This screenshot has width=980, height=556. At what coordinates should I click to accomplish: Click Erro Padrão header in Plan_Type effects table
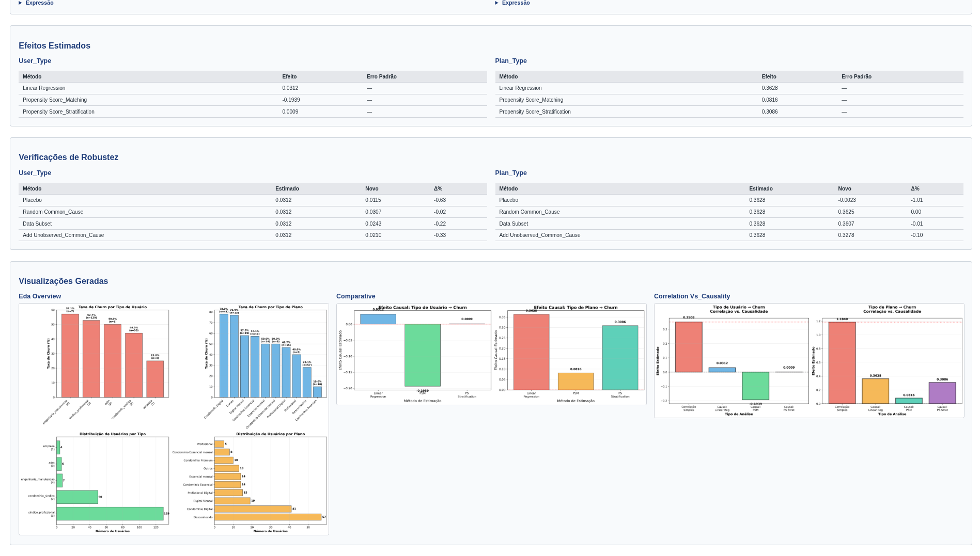click(856, 77)
